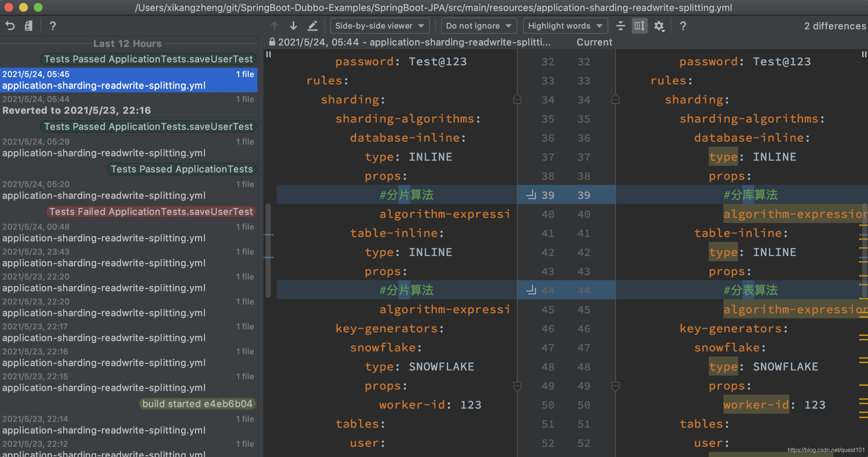Jump to the previous difference
Screen dimensions: 868x457
pos(274,26)
